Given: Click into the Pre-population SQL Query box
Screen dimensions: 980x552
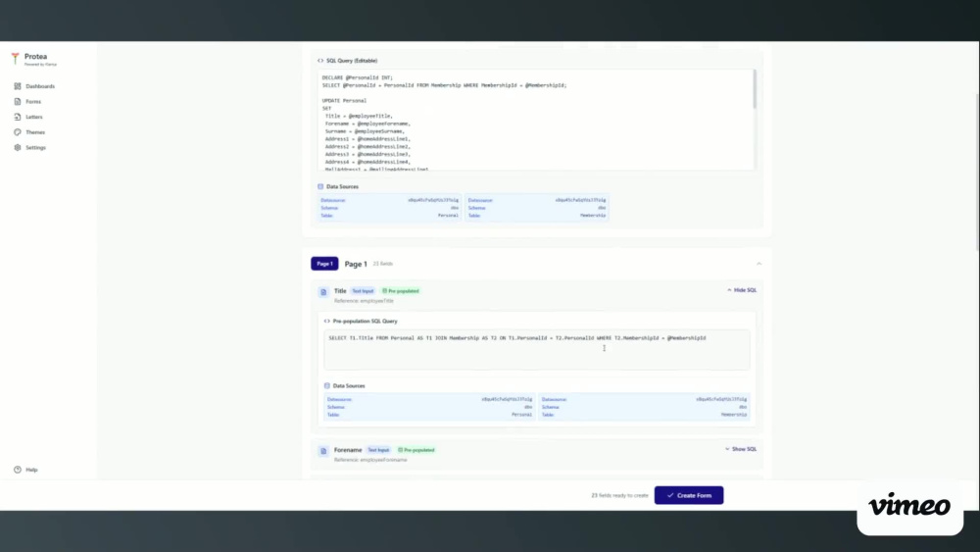Looking at the screenshot, I should [537, 349].
